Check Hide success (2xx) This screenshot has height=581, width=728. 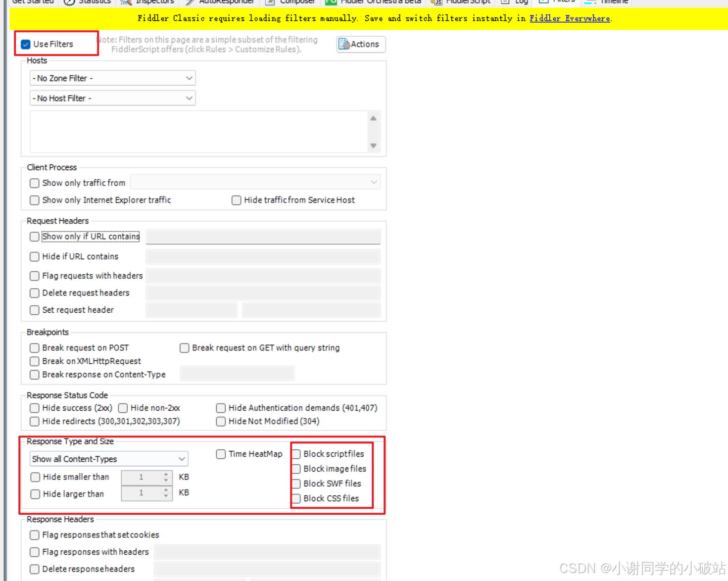34,408
